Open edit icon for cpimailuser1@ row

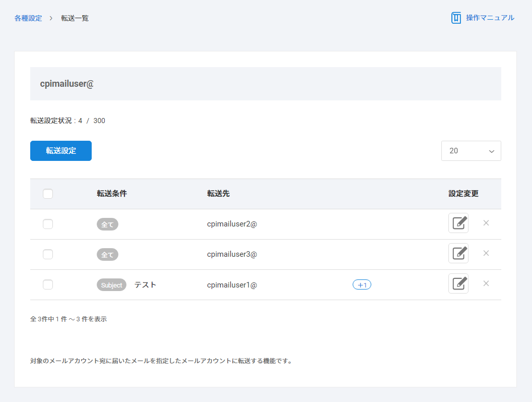(x=458, y=283)
